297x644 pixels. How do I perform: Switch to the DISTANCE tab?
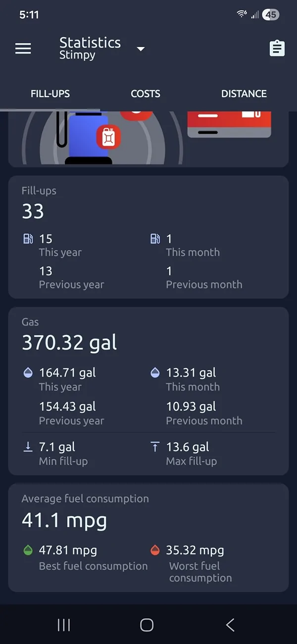click(x=244, y=94)
